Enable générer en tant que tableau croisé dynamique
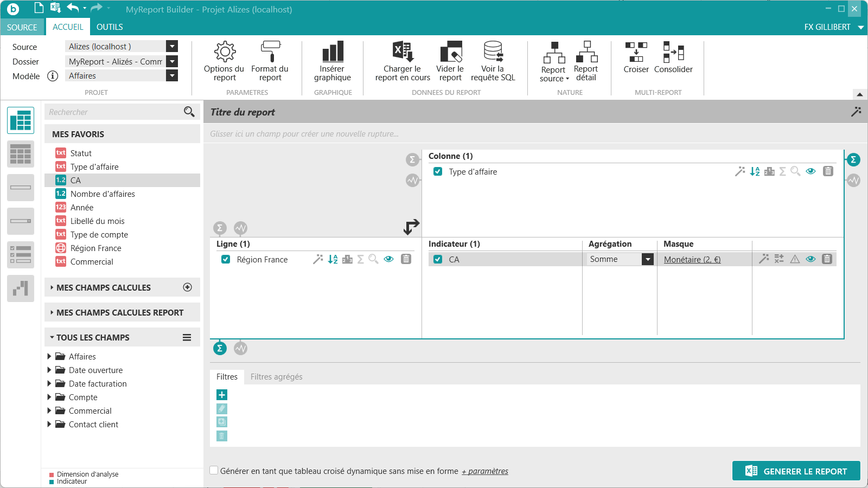 [x=214, y=471]
